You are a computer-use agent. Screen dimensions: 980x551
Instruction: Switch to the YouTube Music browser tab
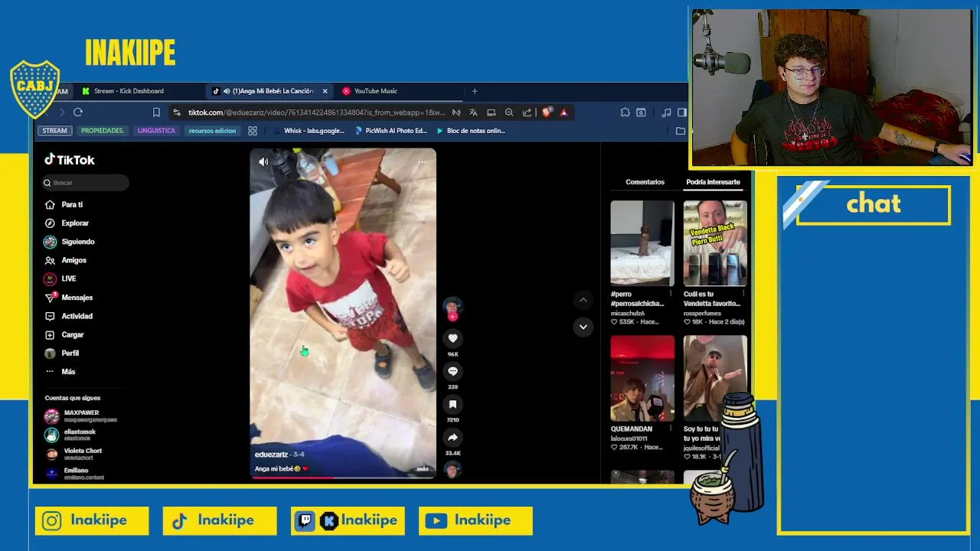coord(375,91)
